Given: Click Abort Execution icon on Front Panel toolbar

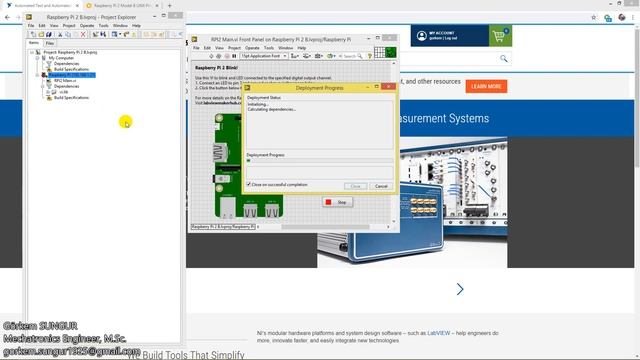Looking at the screenshot, I should [x=227, y=56].
